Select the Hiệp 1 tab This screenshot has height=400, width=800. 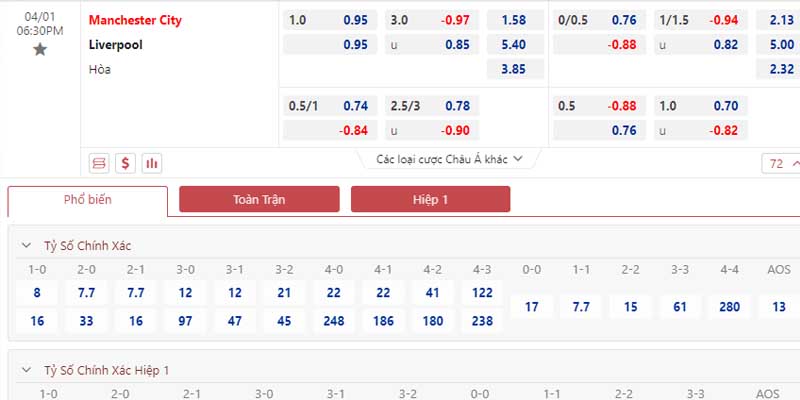coord(430,200)
